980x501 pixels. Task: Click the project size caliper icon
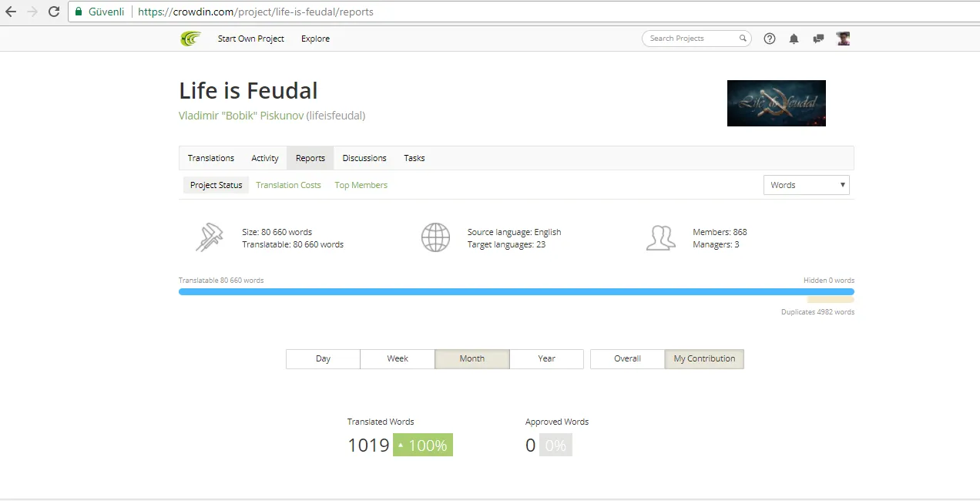pyautogui.click(x=209, y=237)
